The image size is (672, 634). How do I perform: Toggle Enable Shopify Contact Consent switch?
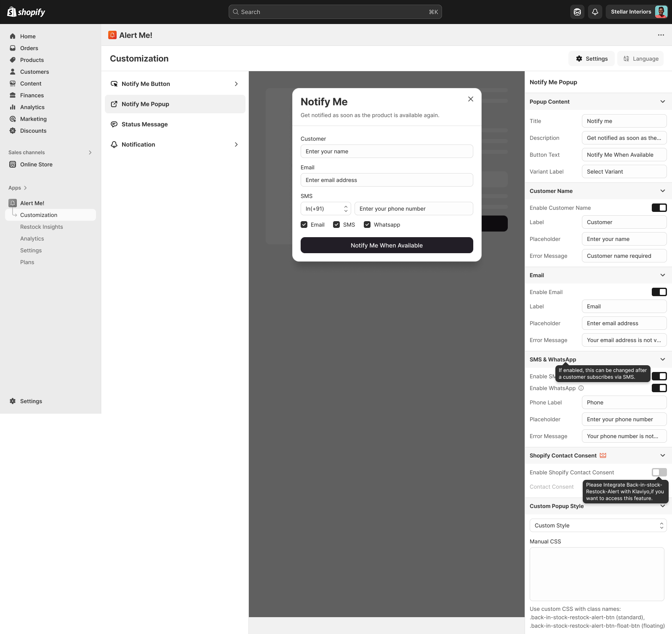[659, 472]
